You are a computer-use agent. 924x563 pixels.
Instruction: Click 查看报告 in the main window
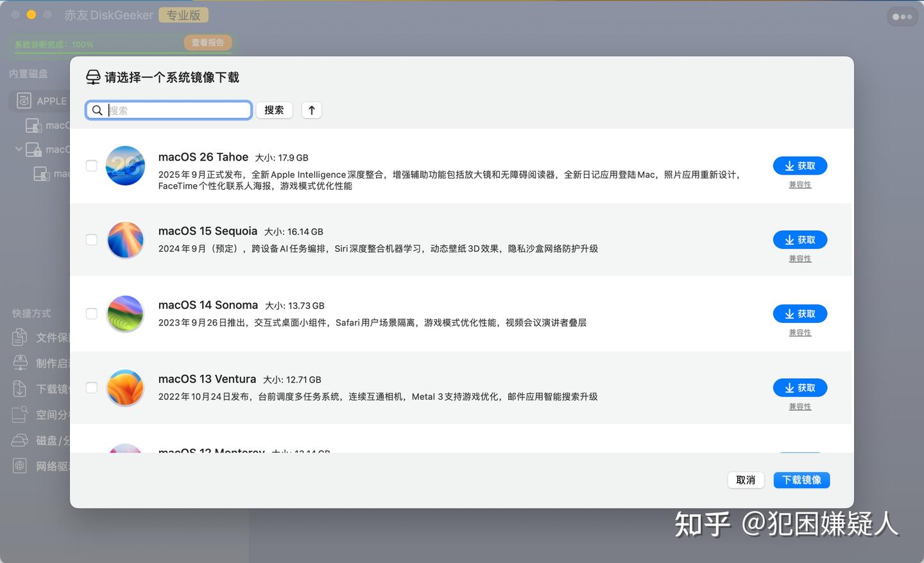pos(208,42)
